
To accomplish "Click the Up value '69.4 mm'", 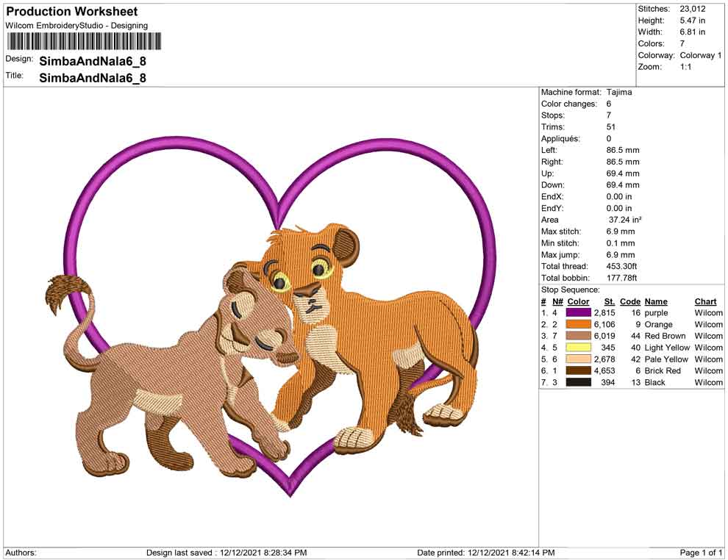I will tap(623, 173).
